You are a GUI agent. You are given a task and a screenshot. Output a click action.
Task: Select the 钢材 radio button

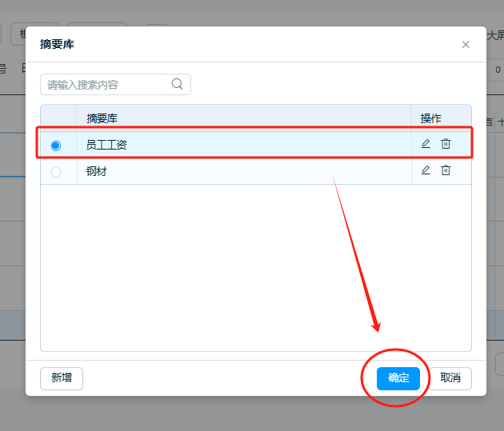[x=56, y=172]
